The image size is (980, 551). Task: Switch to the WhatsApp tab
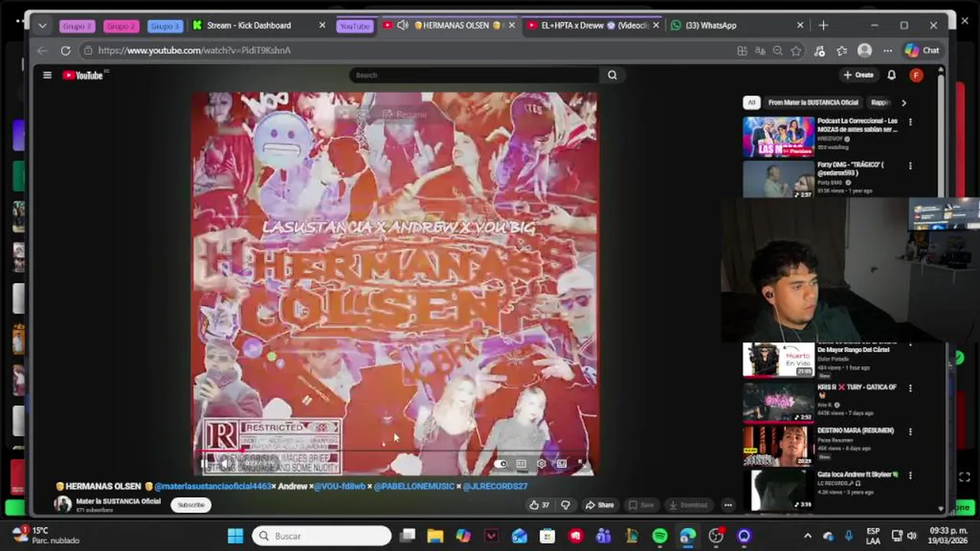coord(737,25)
